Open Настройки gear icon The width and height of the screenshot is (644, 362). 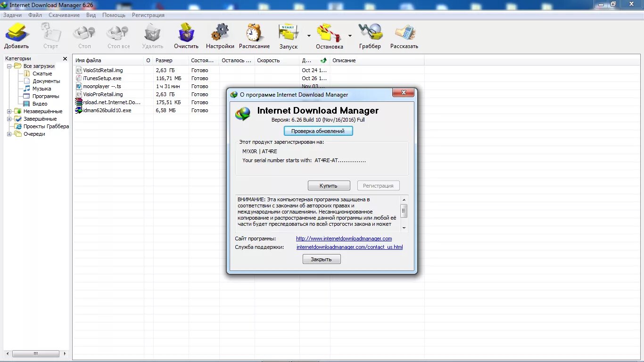coord(220,33)
